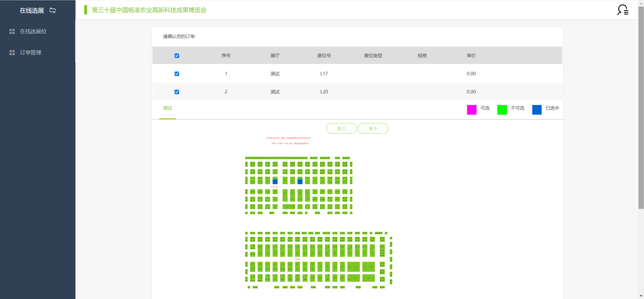Image resolution: width=644 pixels, height=299 pixels.
Task: Click the magenta 可选 legend swatch
Action: point(472,110)
